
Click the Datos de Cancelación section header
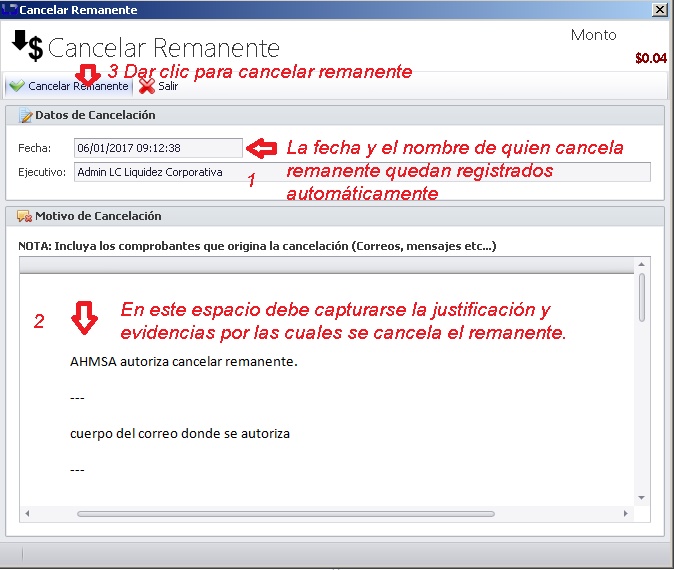(335, 115)
